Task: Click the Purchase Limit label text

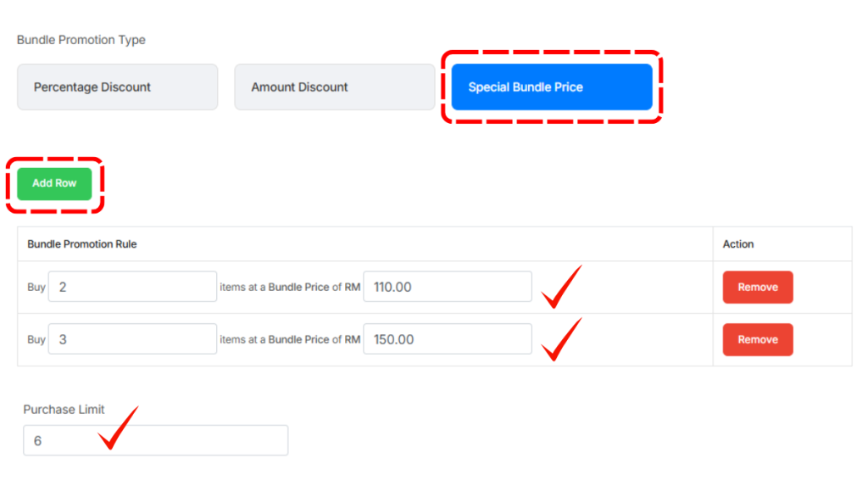Action: 64,410
